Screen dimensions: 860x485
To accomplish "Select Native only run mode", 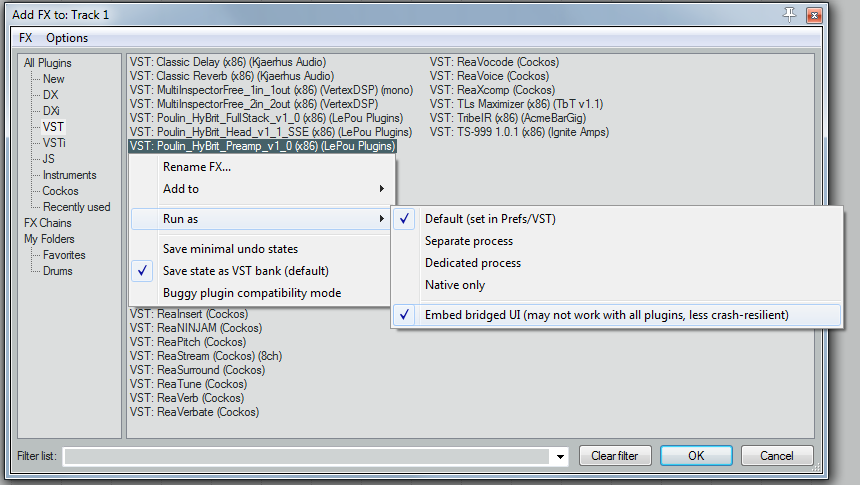I will coord(617,285).
